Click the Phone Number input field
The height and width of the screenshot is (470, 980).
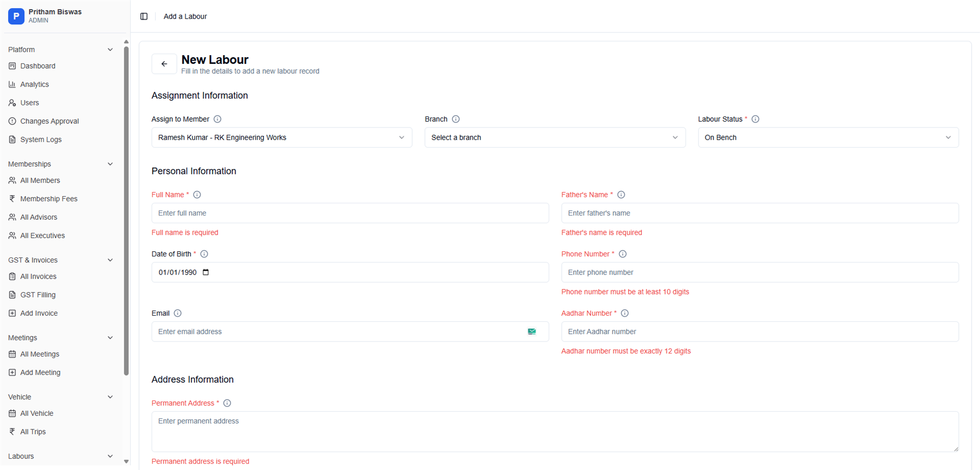pyautogui.click(x=760, y=272)
